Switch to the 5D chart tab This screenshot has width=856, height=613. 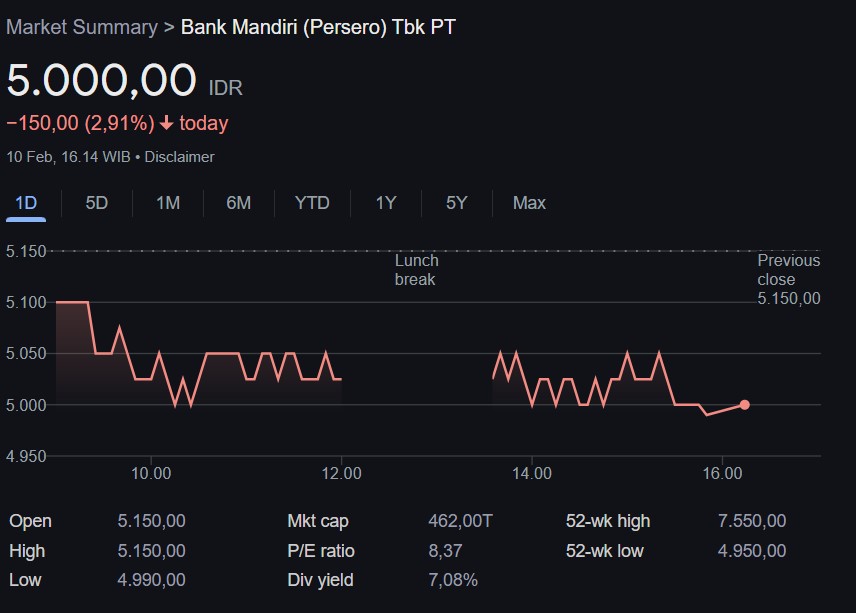click(97, 203)
